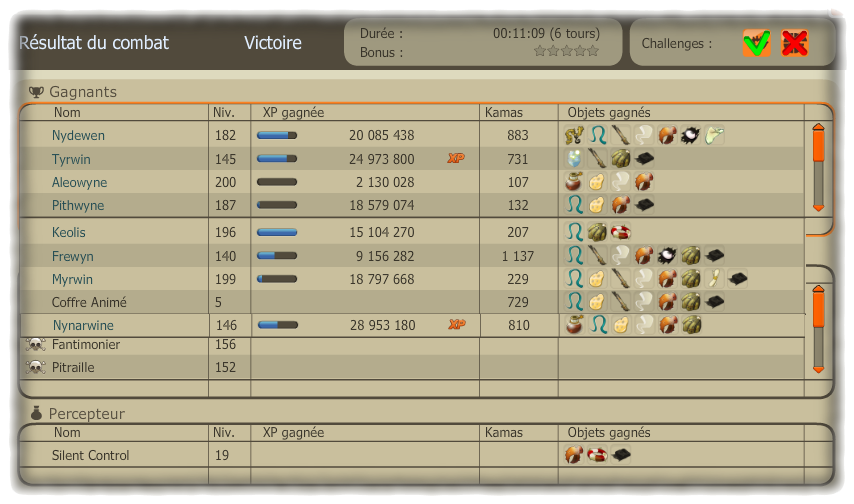This screenshot has height=504, width=854.
Task: Click the XP gagnée header under Gagnants
Action: click(294, 113)
